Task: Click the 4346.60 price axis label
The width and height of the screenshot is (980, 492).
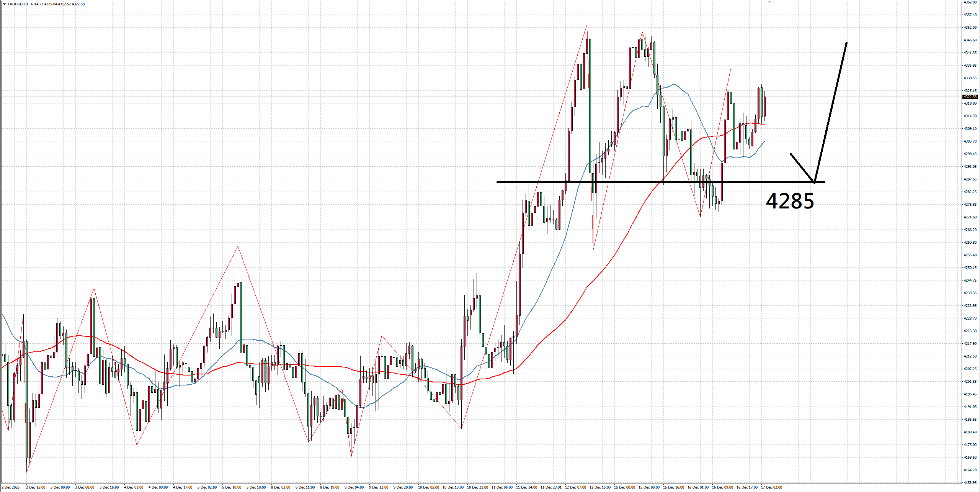Action: [970, 40]
